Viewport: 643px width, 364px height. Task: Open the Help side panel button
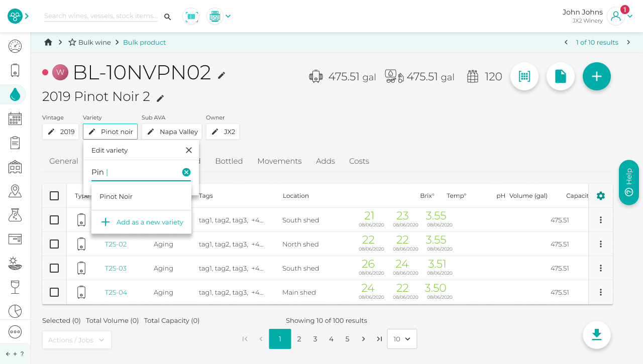click(629, 183)
